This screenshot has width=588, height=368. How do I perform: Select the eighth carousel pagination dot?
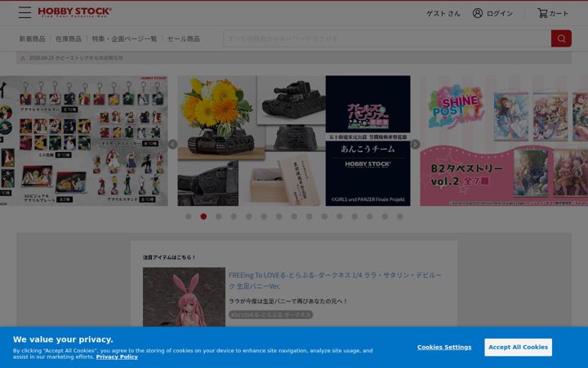coord(294,217)
